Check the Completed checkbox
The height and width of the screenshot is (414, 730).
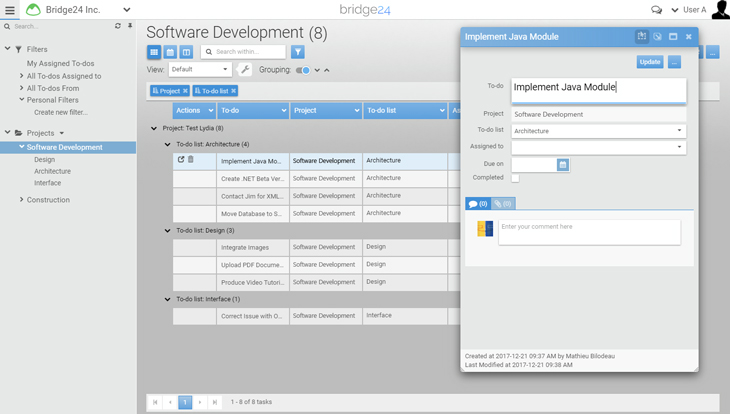[x=515, y=178]
